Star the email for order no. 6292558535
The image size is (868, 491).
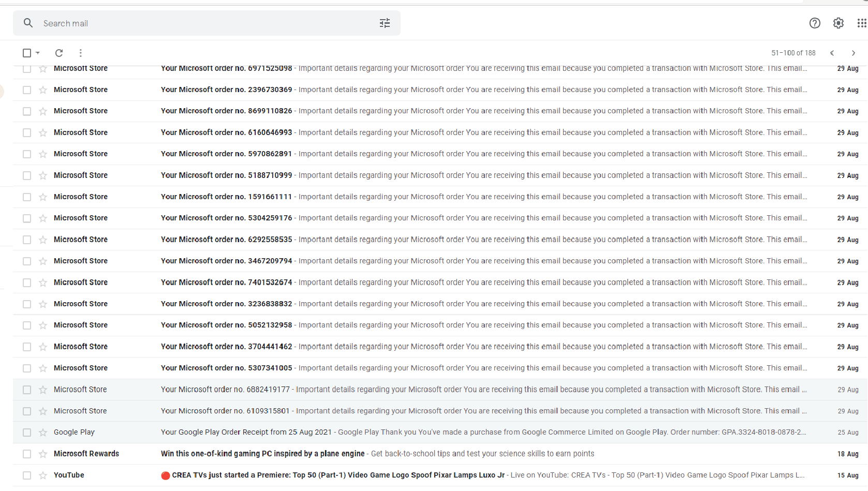click(43, 240)
